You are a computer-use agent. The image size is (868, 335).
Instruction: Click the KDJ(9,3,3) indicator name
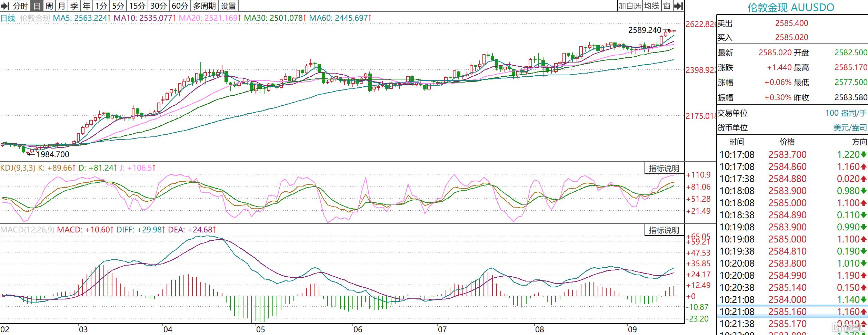pyautogui.click(x=18, y=168)
